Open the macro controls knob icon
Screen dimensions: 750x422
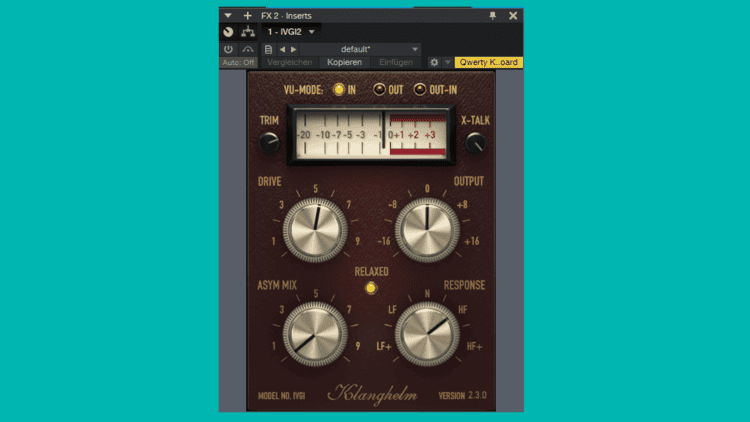tap(228, 32)
